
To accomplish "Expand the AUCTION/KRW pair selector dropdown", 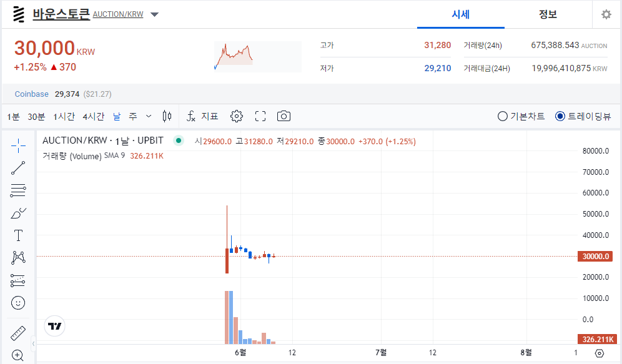I will click(x=154, y=14).
